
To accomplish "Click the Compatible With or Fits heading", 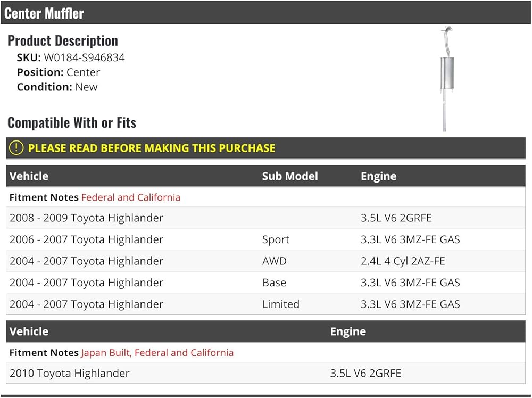I will click(x=72, y=122).
